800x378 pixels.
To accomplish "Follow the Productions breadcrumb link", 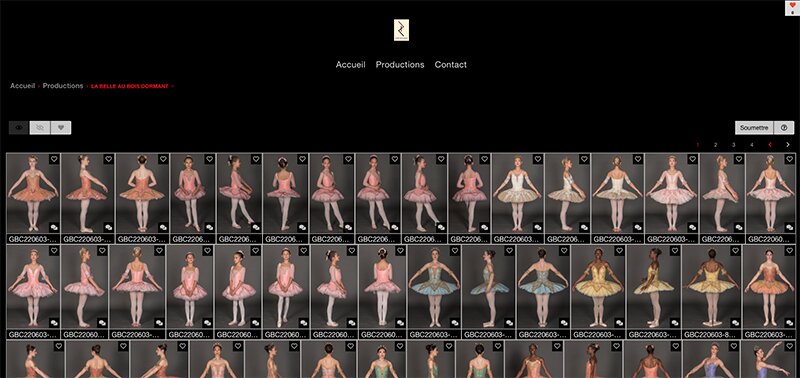I will coord(63,86).
